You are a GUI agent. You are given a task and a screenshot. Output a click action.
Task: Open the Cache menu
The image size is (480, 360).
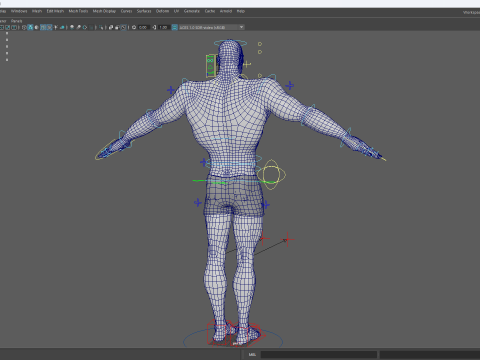(210, 11)
